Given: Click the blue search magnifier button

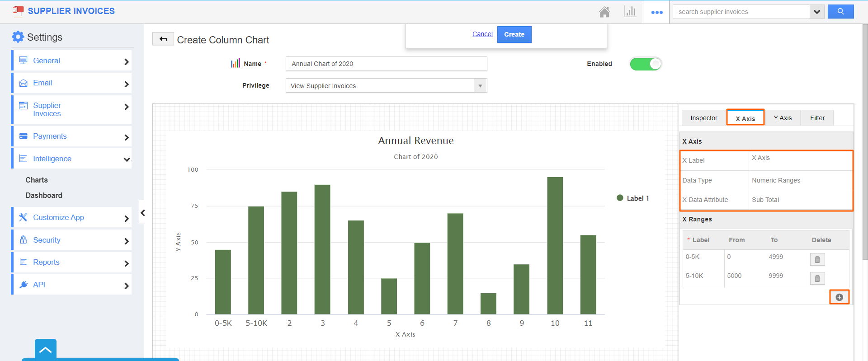Looking at the screenshot, I should point(840,12).
